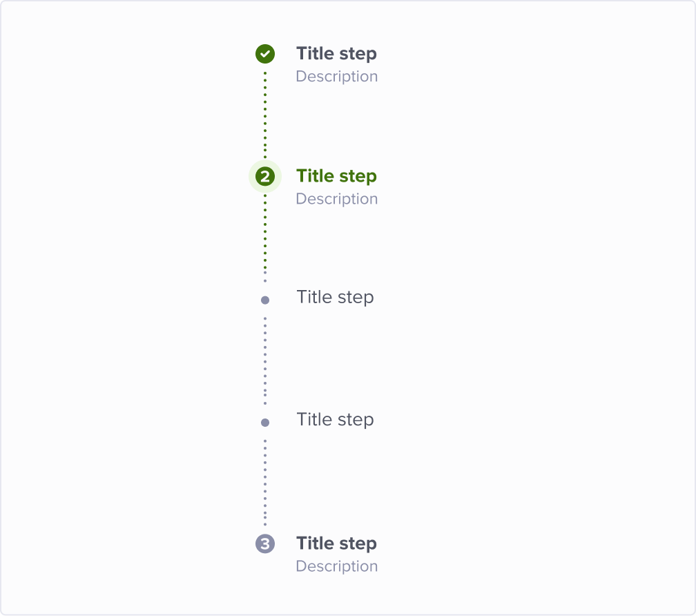Viewport: 696px width, 616px height.
Task: Click the green dotted connector below step 2
Action: (x=265, y=233)
